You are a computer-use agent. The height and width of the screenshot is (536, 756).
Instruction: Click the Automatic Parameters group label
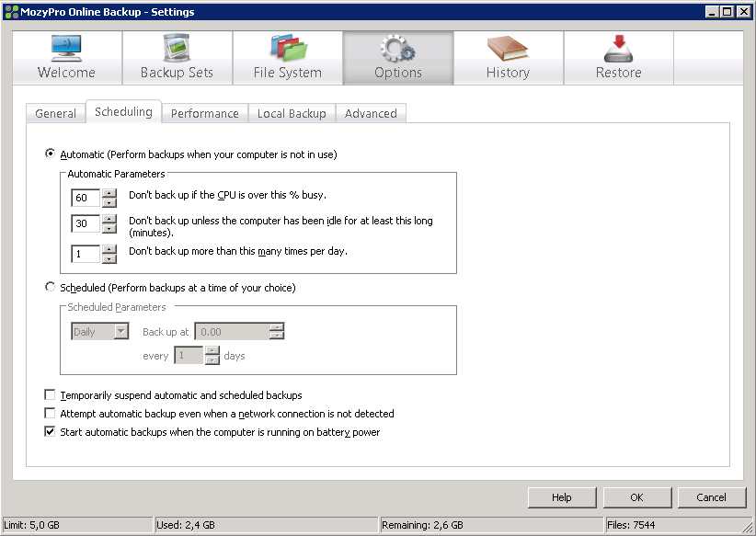[x=116, y=174]
